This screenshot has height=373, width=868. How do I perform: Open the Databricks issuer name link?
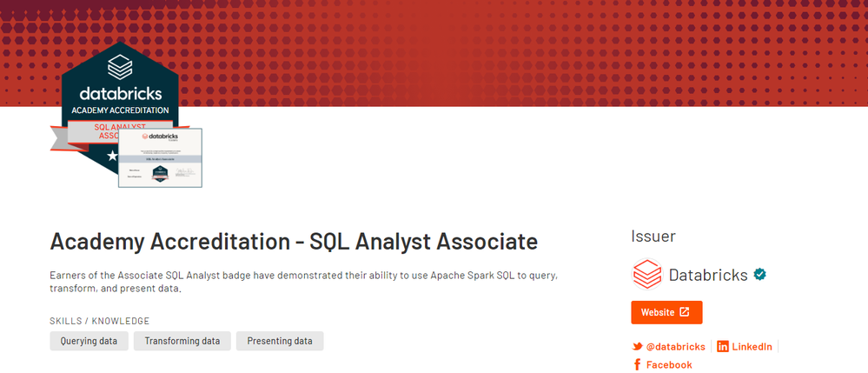[x=707, y=276]
